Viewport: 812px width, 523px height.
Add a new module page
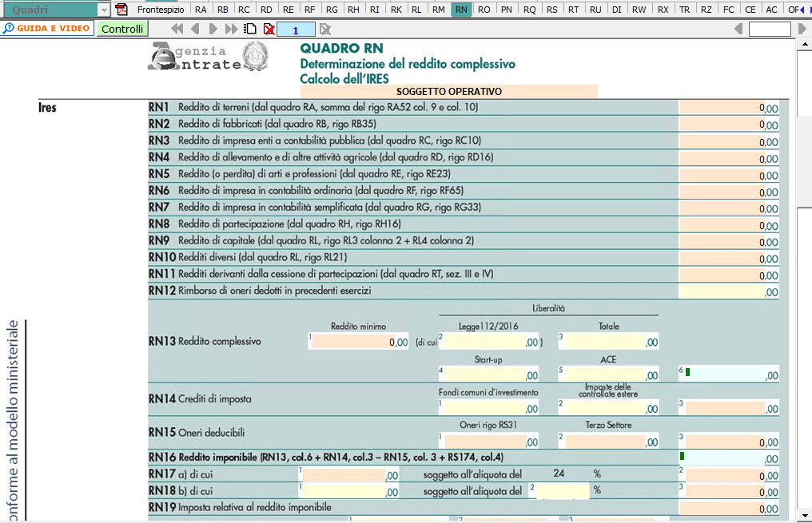coord(250,29)
